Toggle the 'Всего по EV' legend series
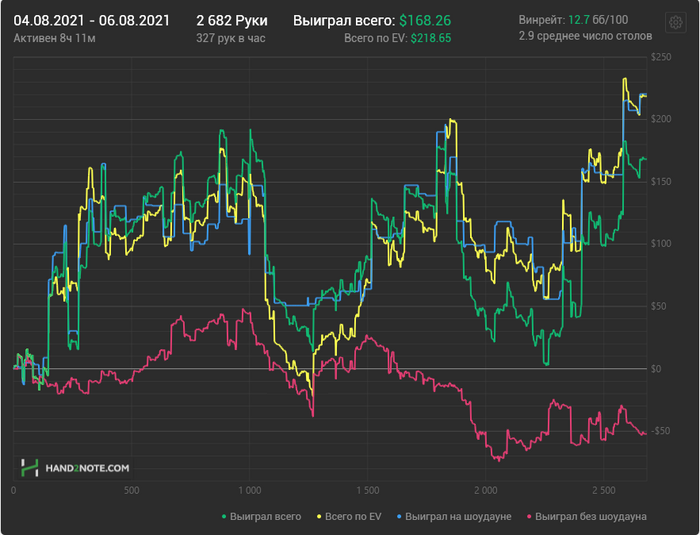 [x=349, y=517]
